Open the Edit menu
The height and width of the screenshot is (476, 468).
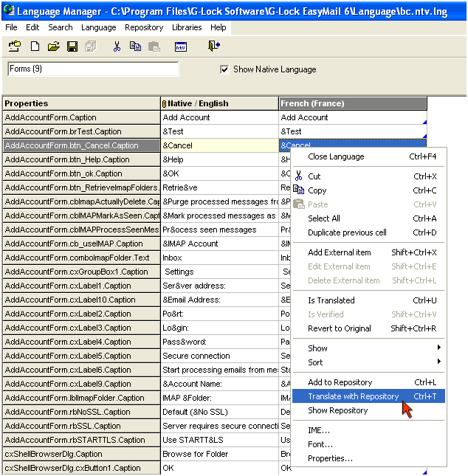(32, 27)
